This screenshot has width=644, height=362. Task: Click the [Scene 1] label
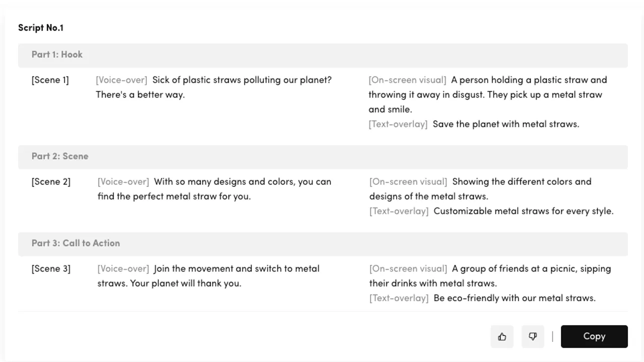(50, 80)
